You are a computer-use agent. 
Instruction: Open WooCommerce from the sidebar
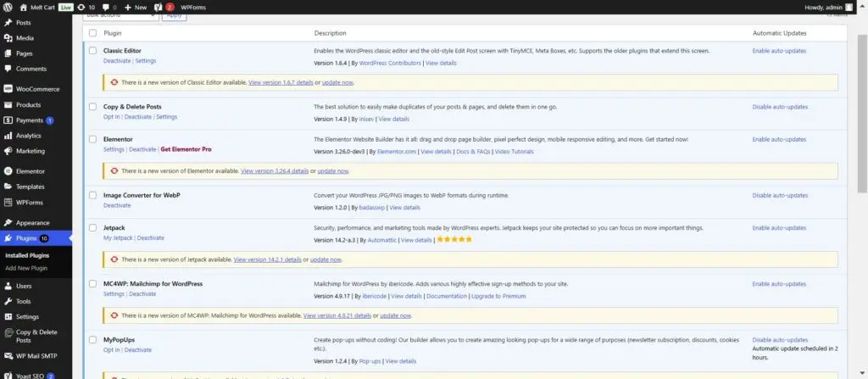(36, 89)
